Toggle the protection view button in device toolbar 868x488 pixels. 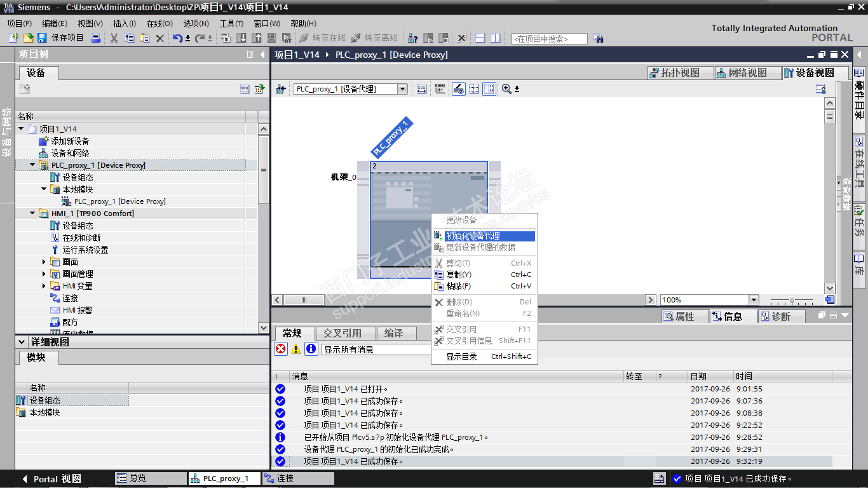click(458, 89)
